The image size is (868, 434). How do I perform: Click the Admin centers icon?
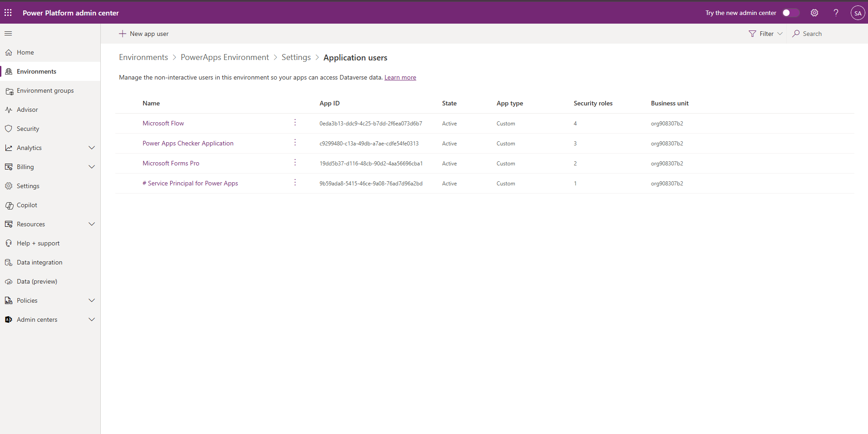pyautogui.click(x=9, y=320)
